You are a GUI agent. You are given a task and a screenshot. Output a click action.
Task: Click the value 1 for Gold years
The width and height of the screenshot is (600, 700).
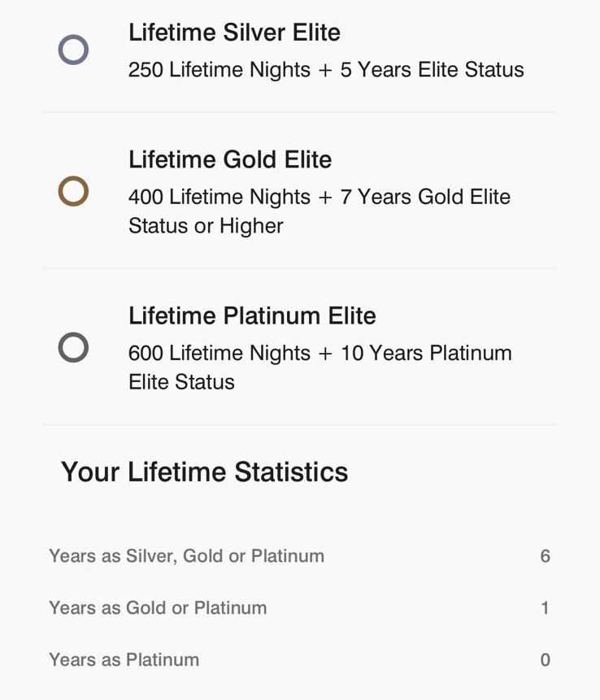pyautogui.click(x=545, y=607)
